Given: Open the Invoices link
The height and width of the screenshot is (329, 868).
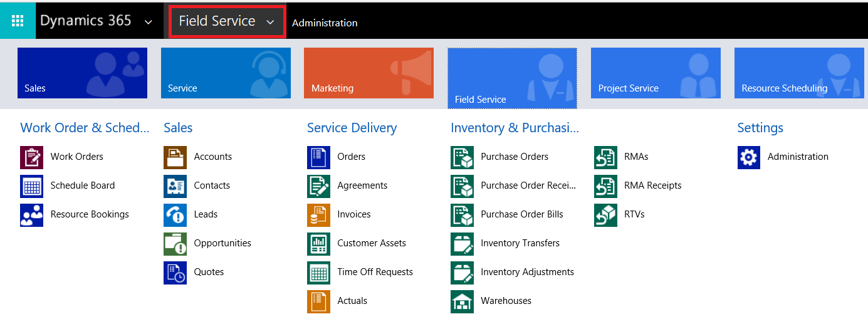Looking at the screenshot, I should 354,214.
